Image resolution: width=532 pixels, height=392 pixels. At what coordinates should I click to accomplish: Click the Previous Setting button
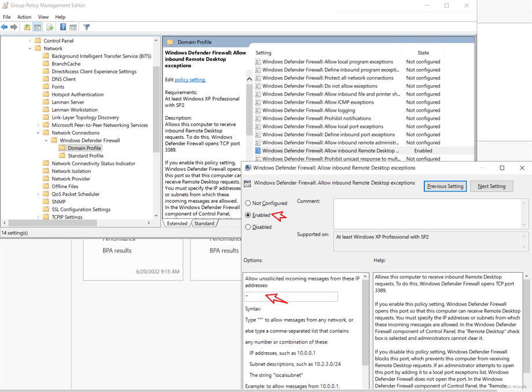[445, 186]
